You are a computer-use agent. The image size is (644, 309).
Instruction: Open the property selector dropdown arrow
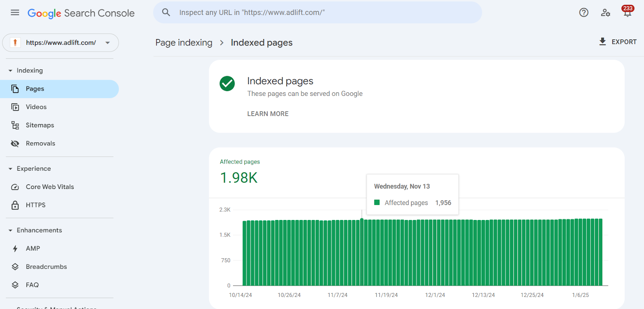(107, 43)
